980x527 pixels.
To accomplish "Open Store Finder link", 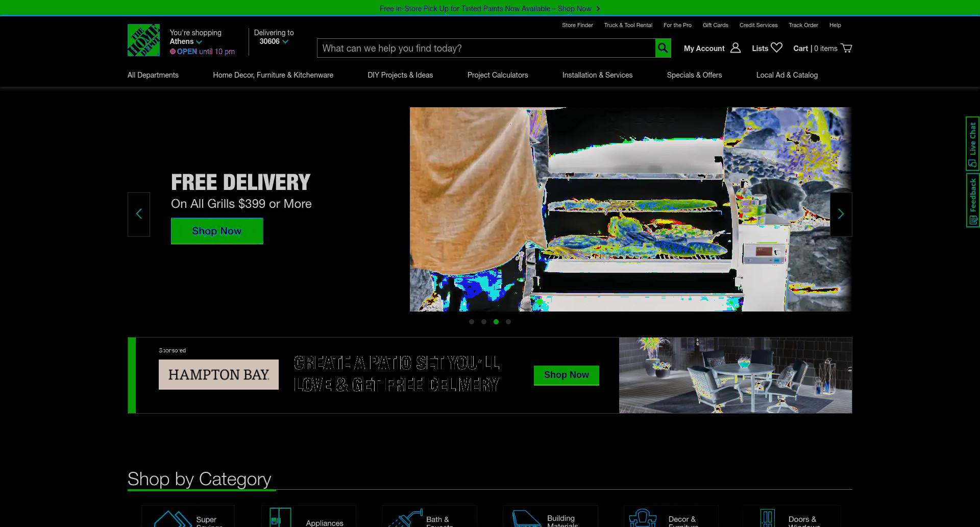I will click(577, 25).
